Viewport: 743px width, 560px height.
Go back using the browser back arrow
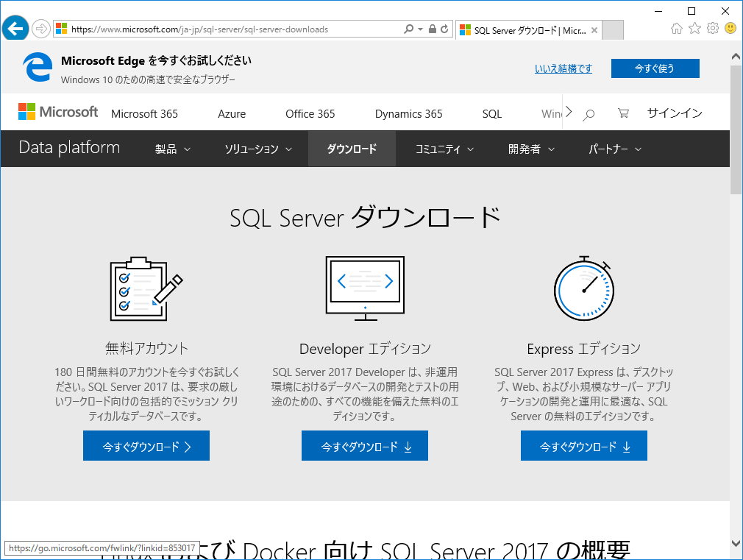click(15, 29)
